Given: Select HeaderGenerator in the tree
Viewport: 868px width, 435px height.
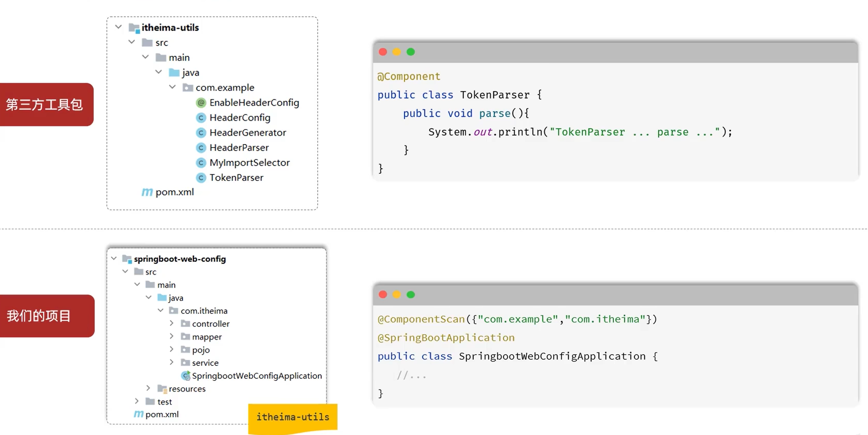Looking at the screenshot, I should [247, 133].
